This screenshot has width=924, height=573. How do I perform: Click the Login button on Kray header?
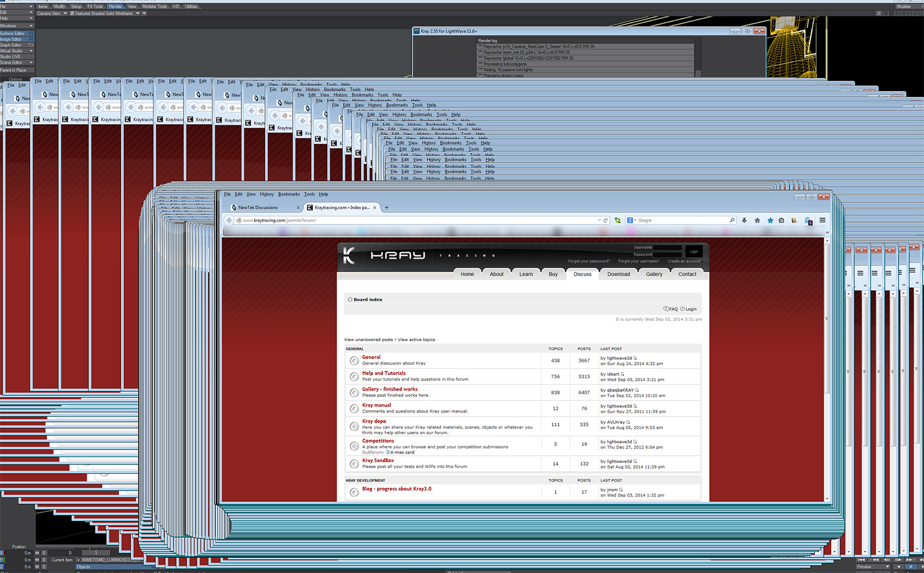click(694, 252)
